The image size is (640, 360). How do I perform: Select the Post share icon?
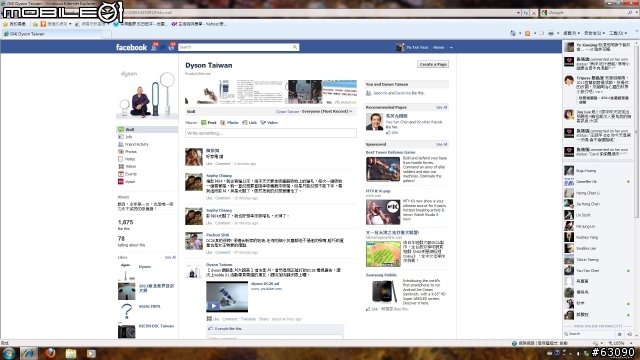click(x=203, y=122)
